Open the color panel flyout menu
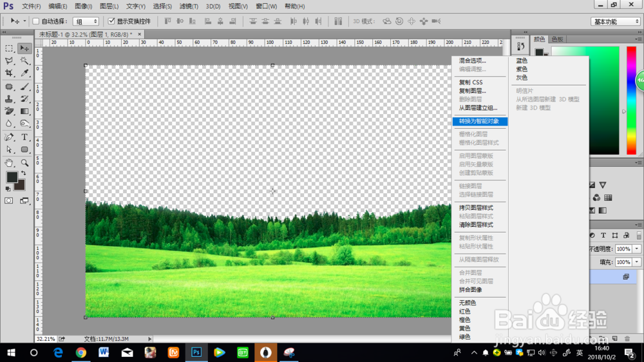 pyautogui.click(x=638, y=39)
